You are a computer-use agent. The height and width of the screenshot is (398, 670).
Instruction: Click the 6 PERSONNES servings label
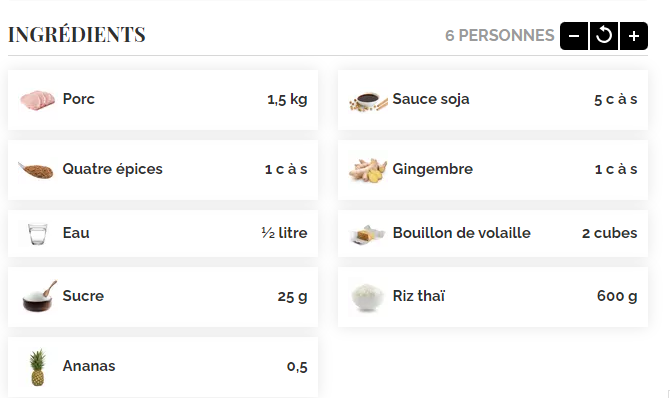[x=500, y=35]
